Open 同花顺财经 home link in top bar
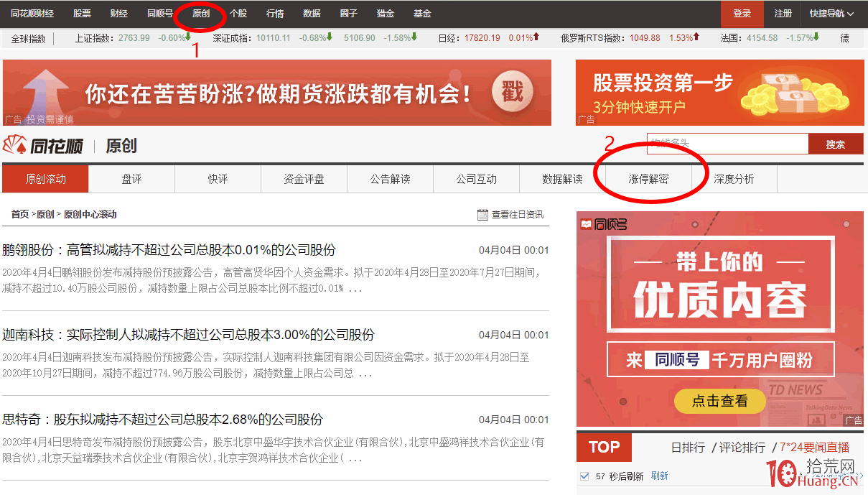This screenshot has width=868, height=495. (x=32, y=14)
